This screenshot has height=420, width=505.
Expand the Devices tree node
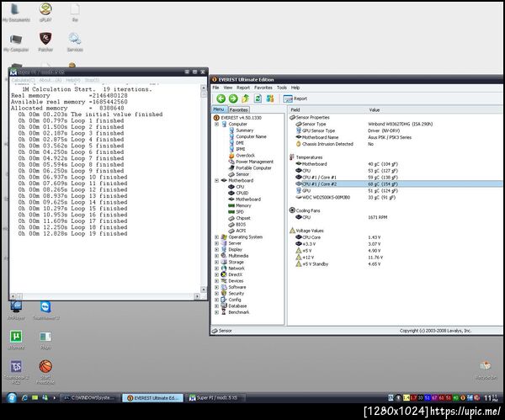[x=217, y=281]
